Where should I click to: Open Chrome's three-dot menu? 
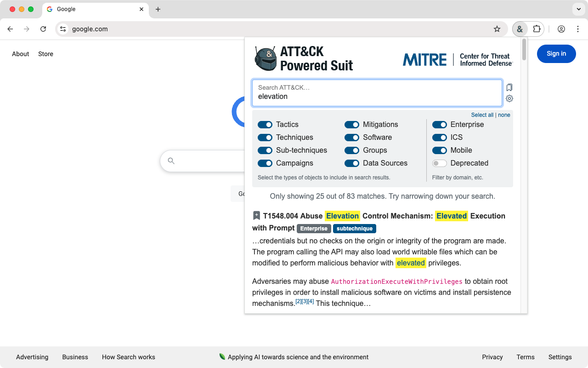tap(578, 29)
